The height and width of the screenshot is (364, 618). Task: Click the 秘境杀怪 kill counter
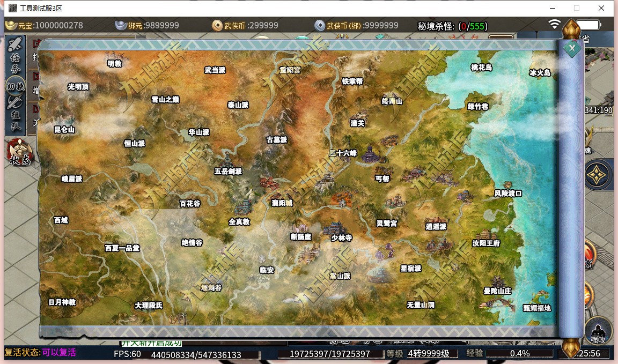452,26
